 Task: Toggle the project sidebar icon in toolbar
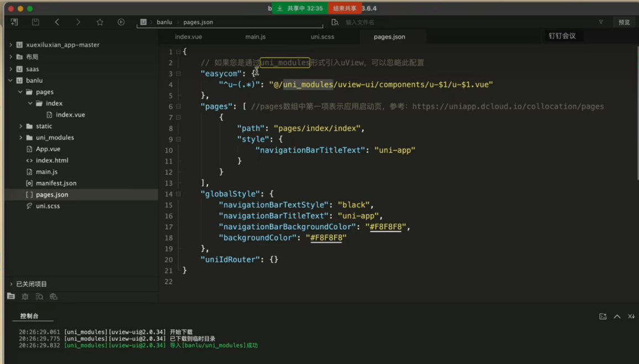14,22
